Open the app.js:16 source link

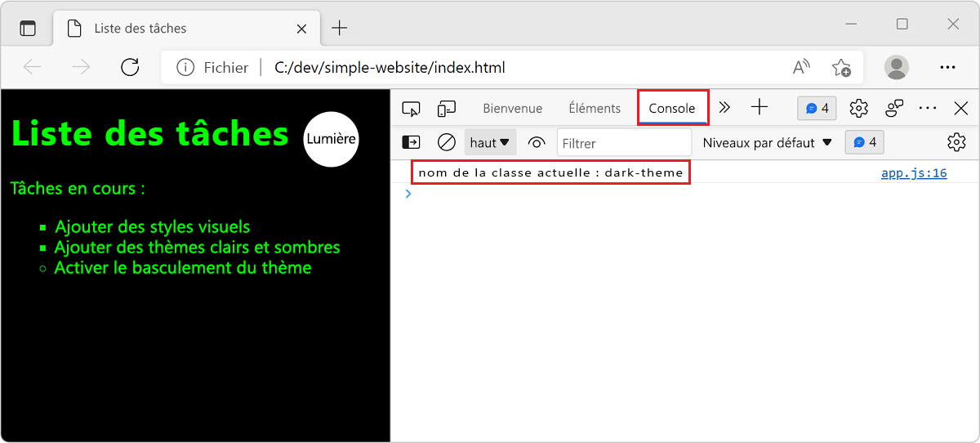coord(914,172)
